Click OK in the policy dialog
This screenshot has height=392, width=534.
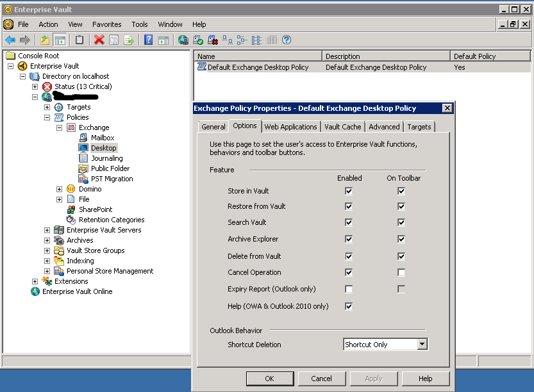(270, 379)
